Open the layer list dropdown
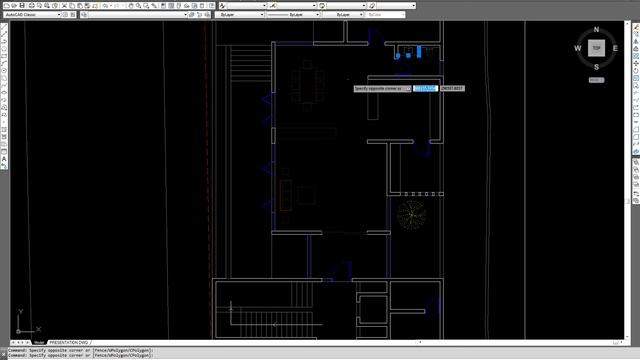 coord(138,15)
